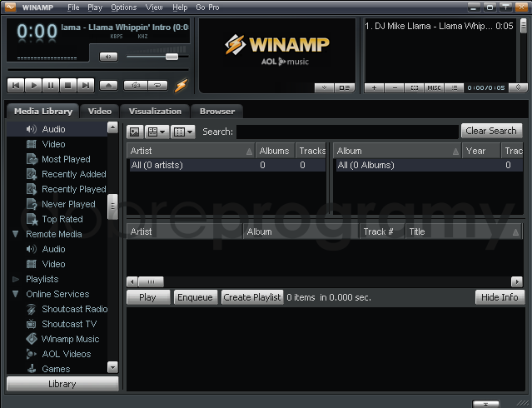Viewport: 532px width, 408px height.
Task: Mute audio with the speaker button
Action: [108, 57]
